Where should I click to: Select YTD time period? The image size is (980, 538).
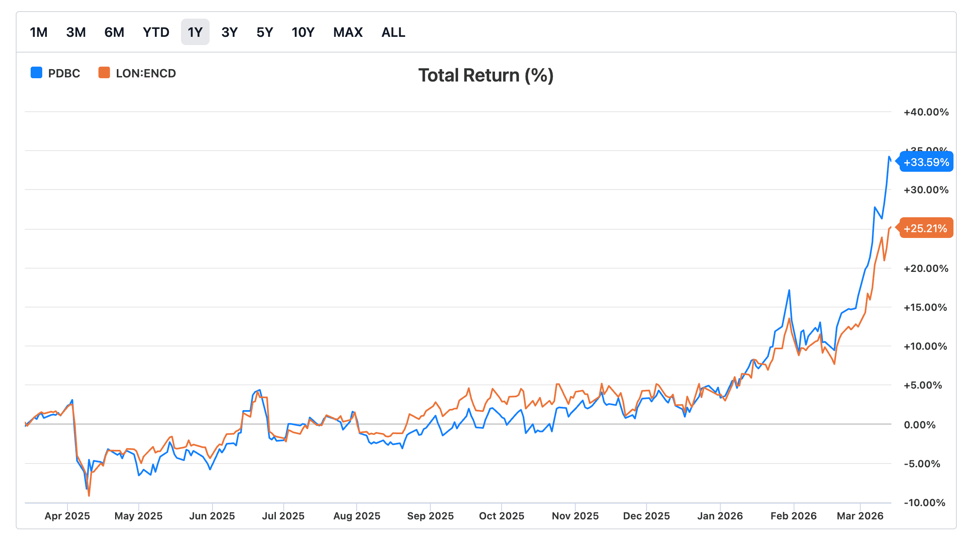[x=156, y=32]
